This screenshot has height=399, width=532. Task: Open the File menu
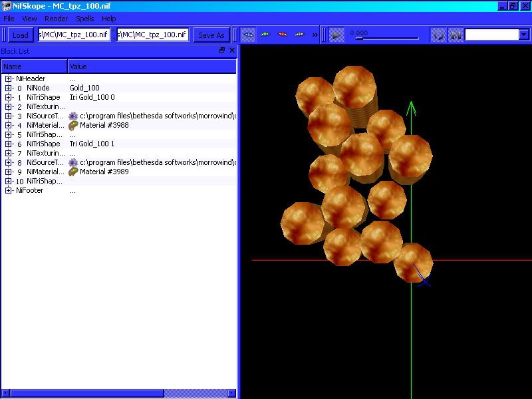(x=9, y=19)
